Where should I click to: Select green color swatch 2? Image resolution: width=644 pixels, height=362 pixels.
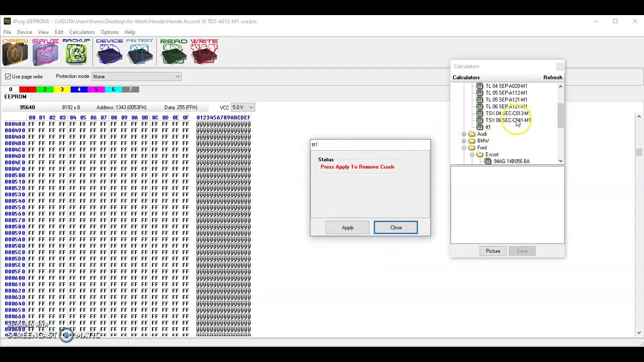(44, 89)
